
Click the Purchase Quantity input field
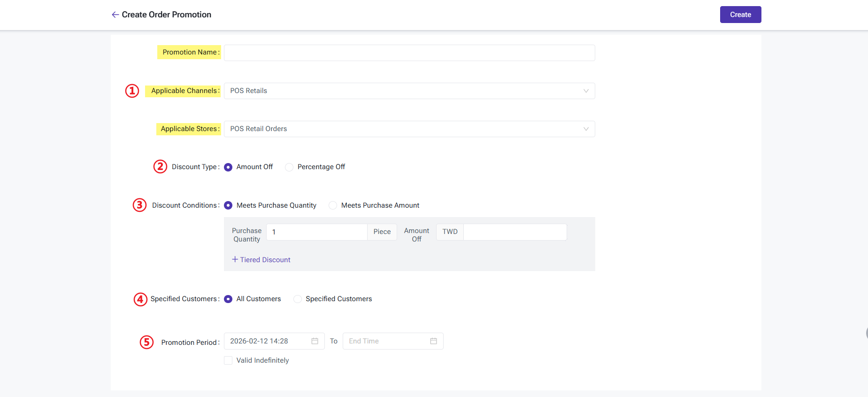[316, 232]
